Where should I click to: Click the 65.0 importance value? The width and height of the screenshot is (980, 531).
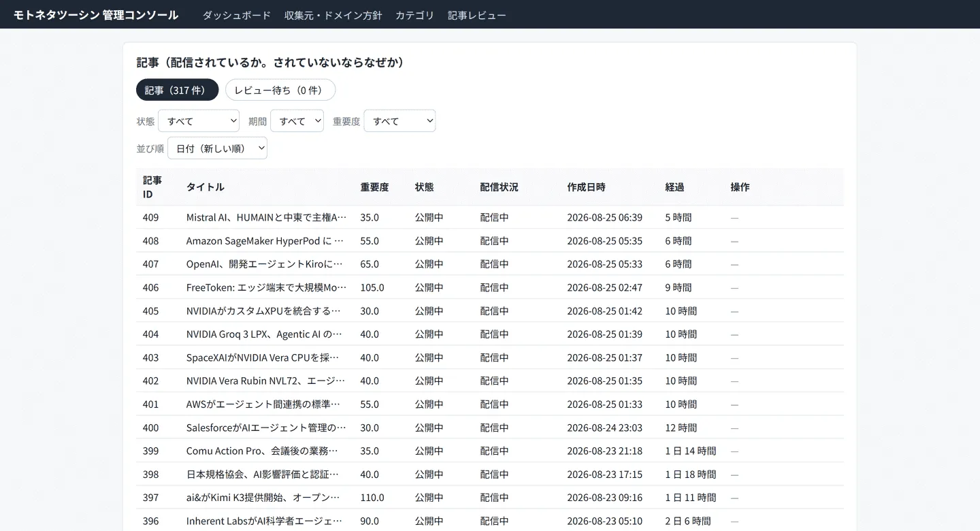coord(370,264)
